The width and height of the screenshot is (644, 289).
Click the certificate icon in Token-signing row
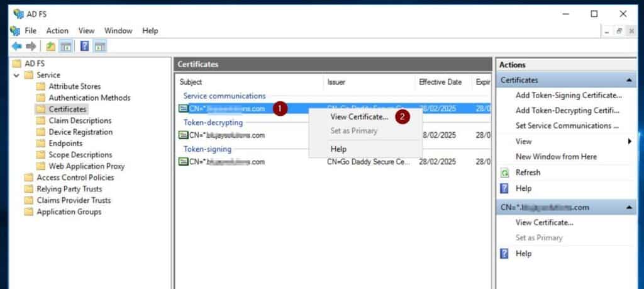point(183,162)
